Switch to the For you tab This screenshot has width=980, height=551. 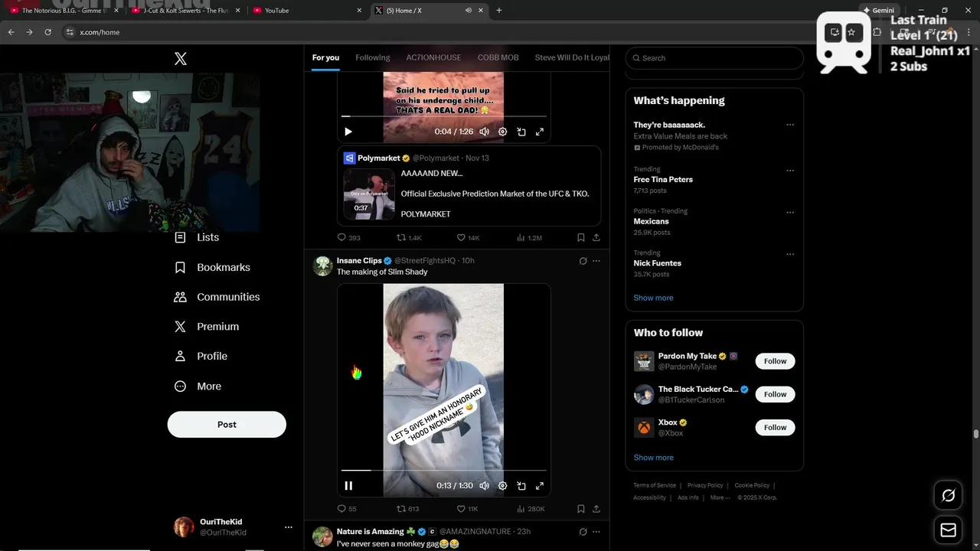[325, 57]
